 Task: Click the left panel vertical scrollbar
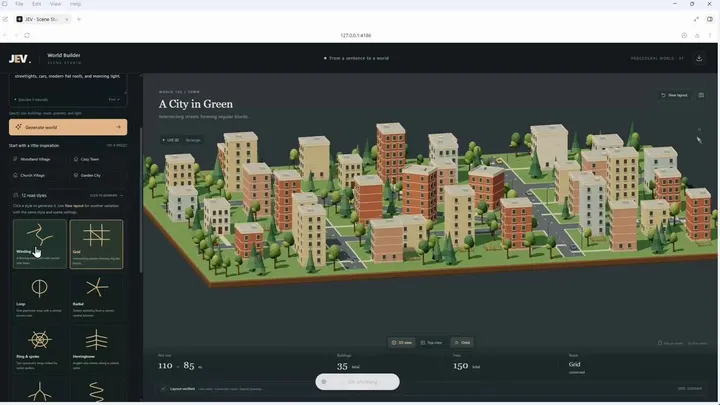click(x=141, y=200)
